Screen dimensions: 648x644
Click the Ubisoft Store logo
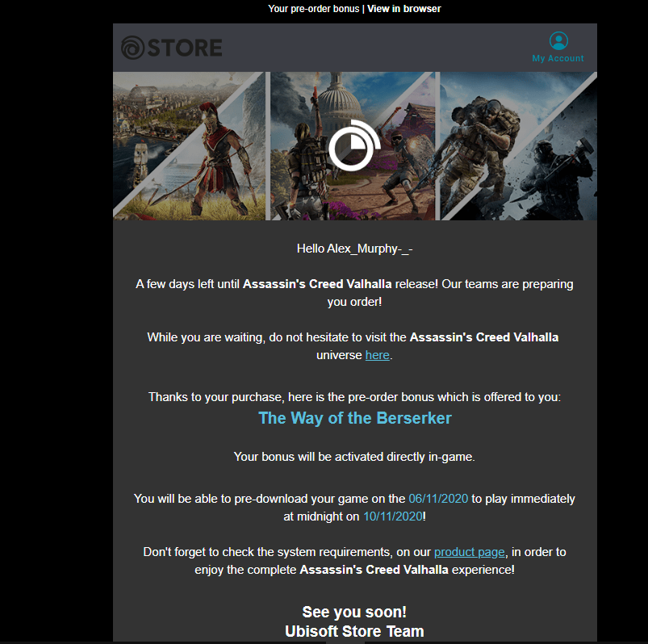point(172,47)
